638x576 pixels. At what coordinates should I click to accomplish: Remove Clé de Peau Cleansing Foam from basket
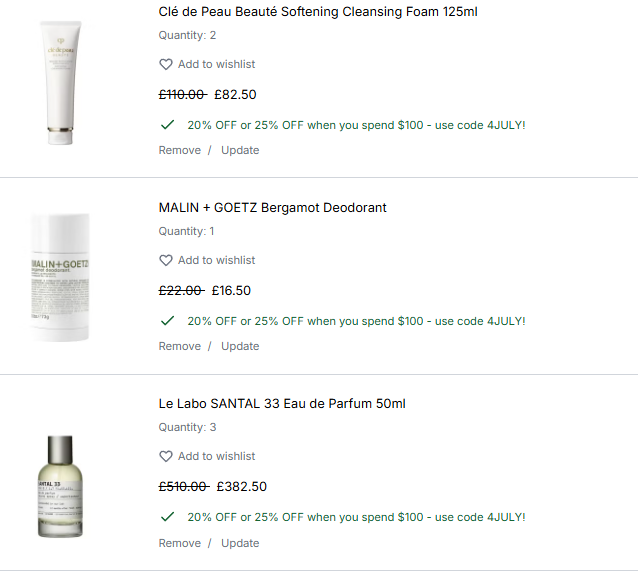[x=180, y=150]
